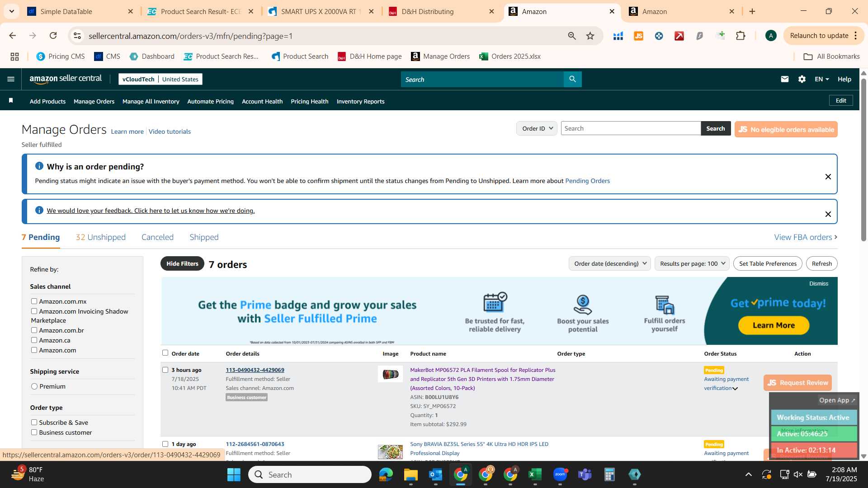Open the apps grid icon in the bookmarks bar
868x488 pixels.
click(14, 56)
